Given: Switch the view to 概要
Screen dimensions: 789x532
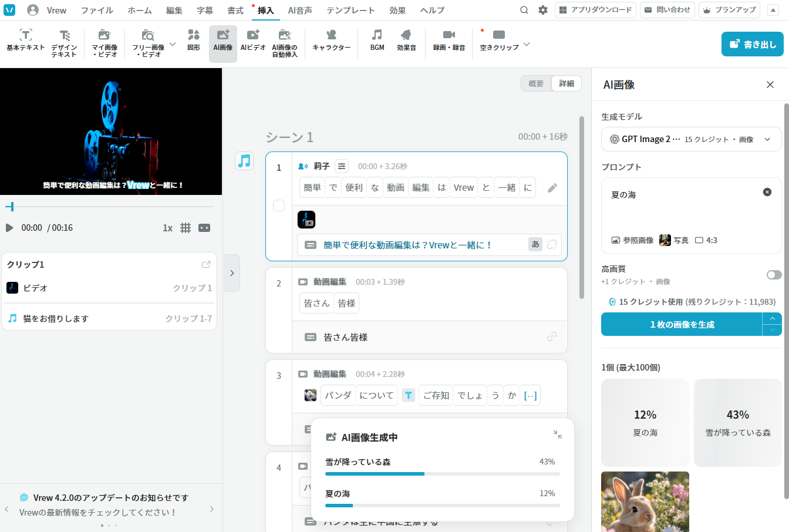Looking at the screenshot, I should point(536,83).
